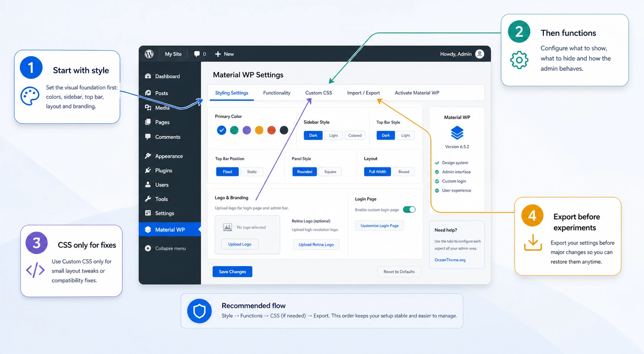Click the Tools wrench icon in sidebar
644x354 pixels.
[x=148, y=199]
